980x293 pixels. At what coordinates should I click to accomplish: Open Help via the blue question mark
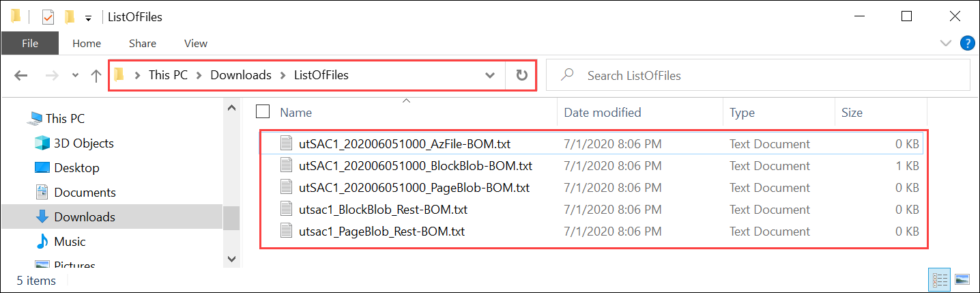point(967,43)
